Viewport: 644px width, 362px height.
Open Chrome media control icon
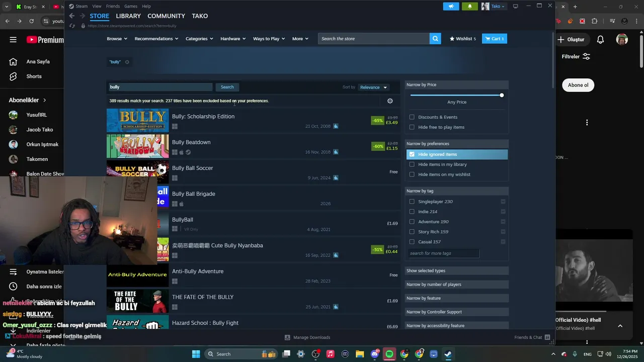(x=612, y=21)
